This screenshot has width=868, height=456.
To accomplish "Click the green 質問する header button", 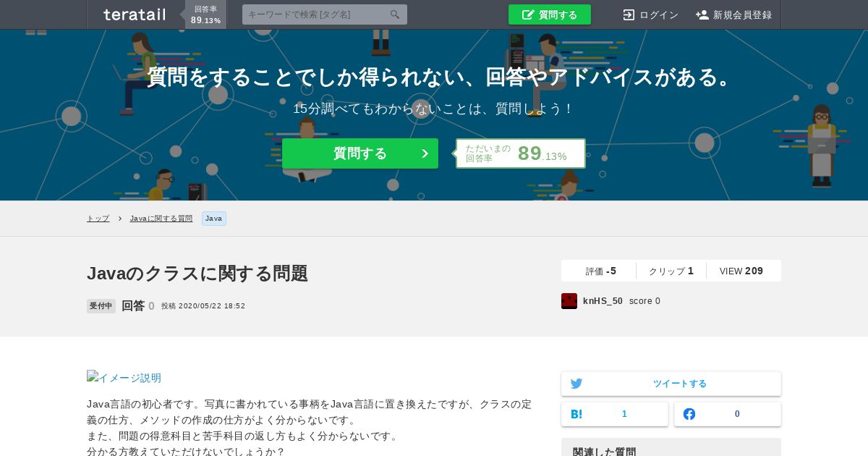I will (x=550, y=14).
